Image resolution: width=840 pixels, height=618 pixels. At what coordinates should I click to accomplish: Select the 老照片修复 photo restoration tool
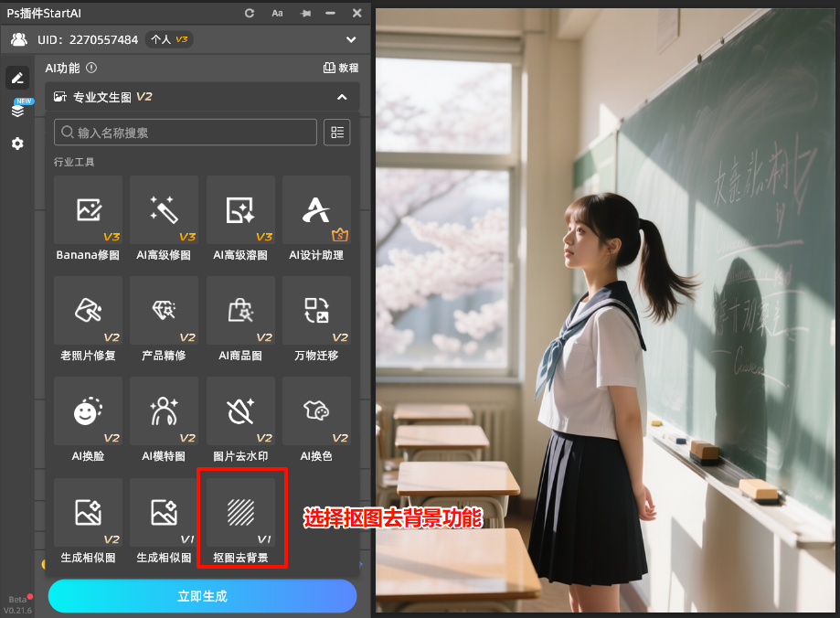[88, 310]
